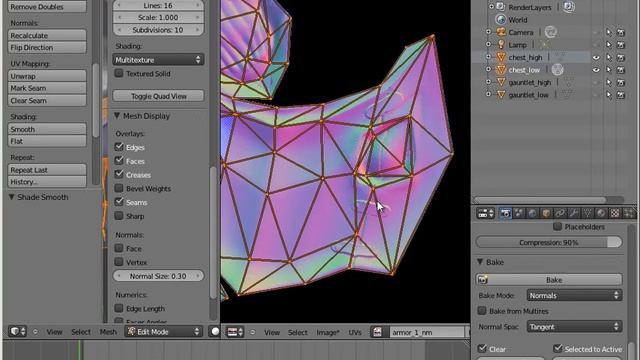The height and width of the screenshot is (360, 640).
Task: Open the Modifiers wrench tab
Action: (x=573, y=213)
